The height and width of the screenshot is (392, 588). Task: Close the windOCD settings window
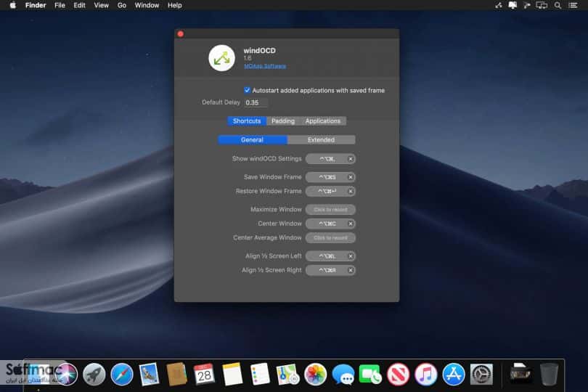coord(180,34)
